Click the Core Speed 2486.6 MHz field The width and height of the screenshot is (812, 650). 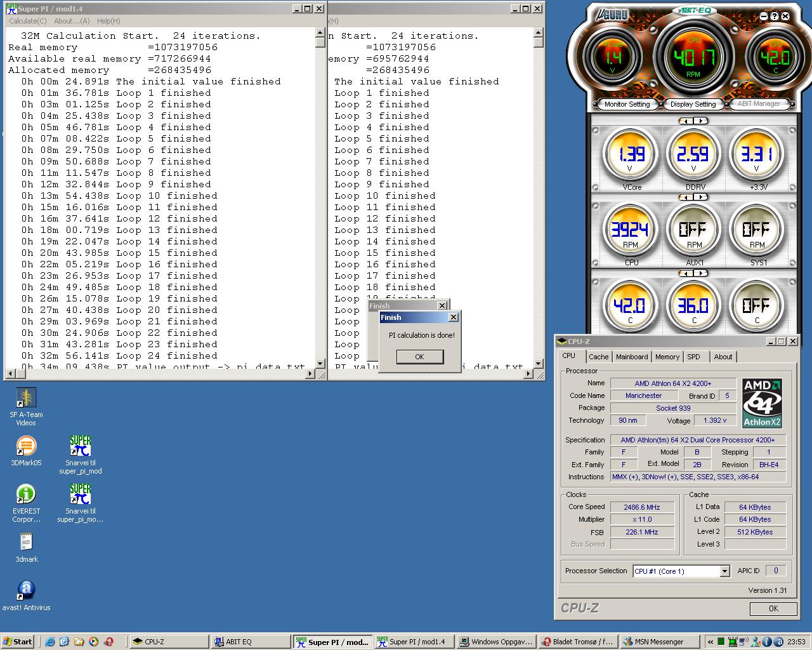[642, 507]
